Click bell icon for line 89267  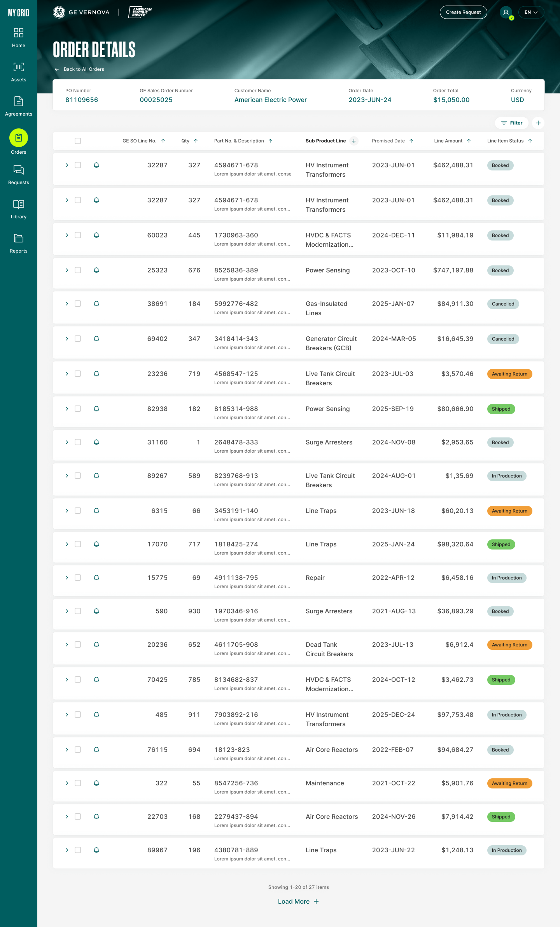[x=96, y=476]
